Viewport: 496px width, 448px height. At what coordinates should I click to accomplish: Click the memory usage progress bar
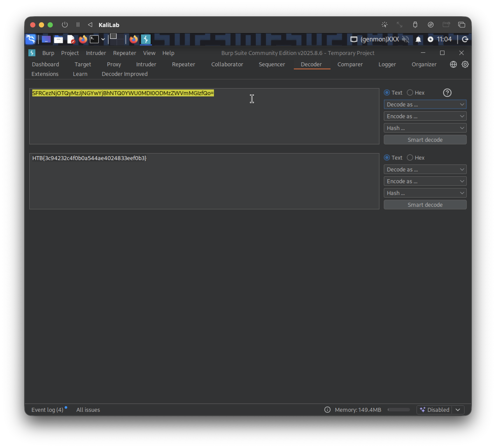[399, 410]
